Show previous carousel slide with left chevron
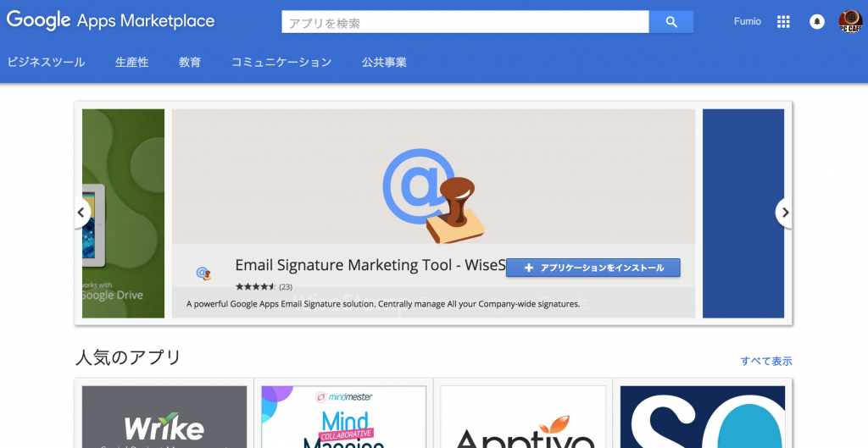The height and width of the screenshot is (448, 868). click(x=82, y=213)
